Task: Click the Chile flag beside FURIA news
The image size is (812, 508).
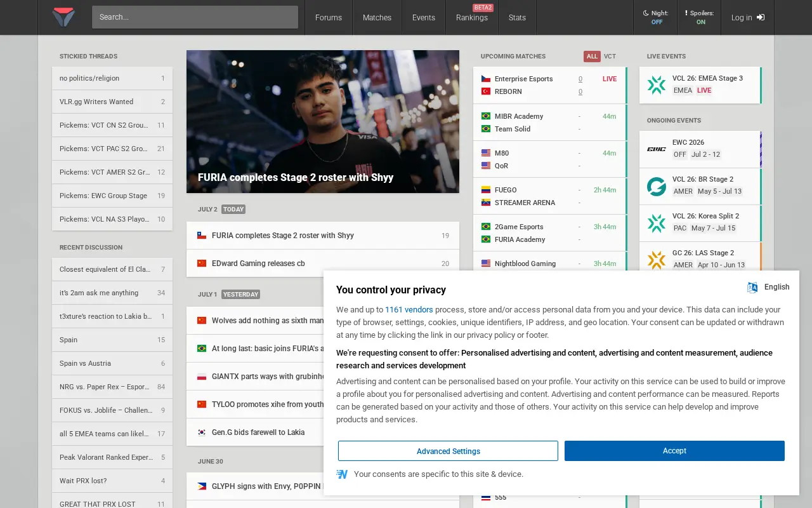Action: (202, 236)
